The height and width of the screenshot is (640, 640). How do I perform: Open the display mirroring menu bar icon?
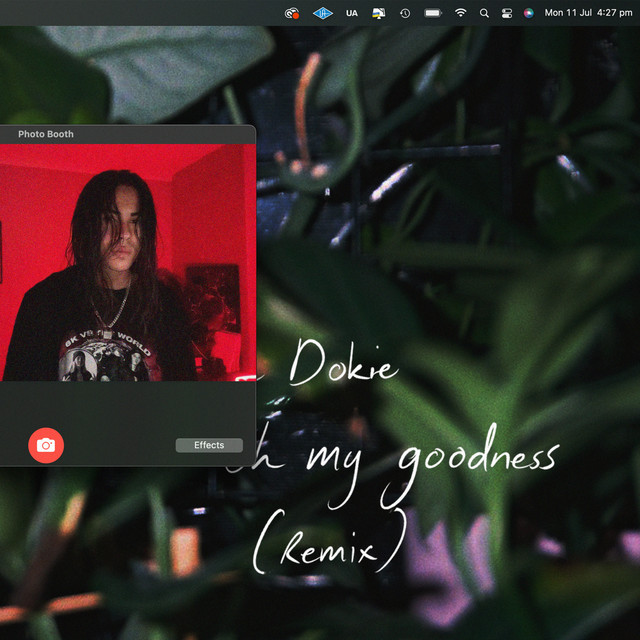(378, 13)
